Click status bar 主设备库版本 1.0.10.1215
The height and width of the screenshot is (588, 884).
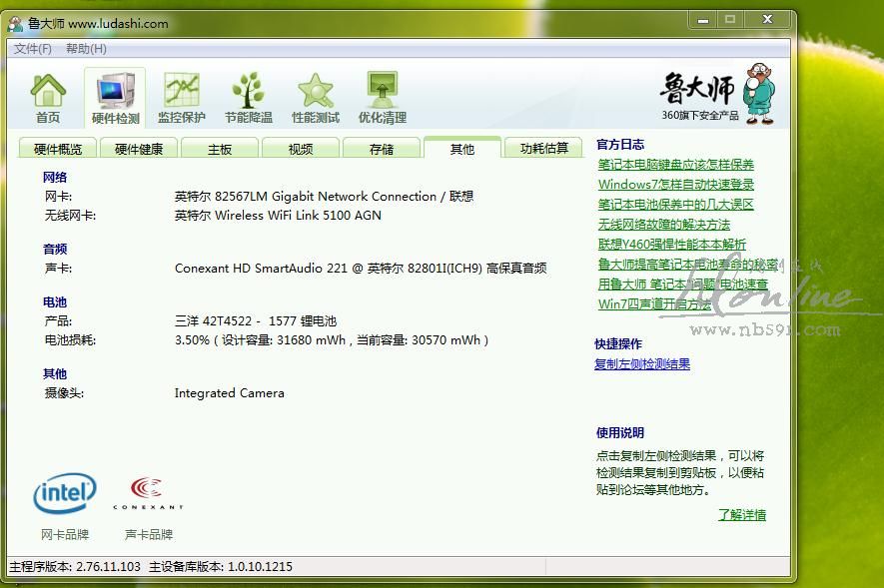pyautogui.click(x=221, y=567)
